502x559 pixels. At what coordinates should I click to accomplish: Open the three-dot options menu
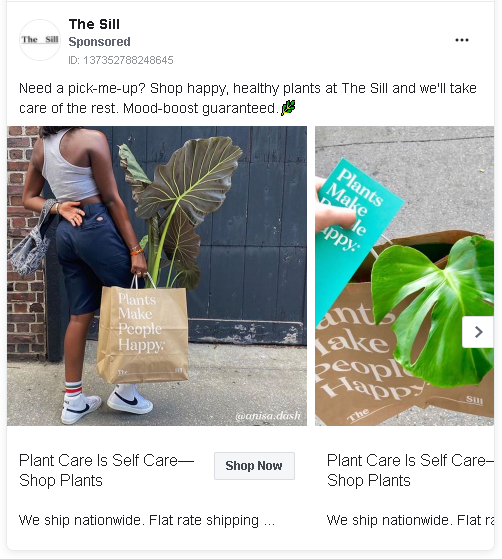(462, 40)
